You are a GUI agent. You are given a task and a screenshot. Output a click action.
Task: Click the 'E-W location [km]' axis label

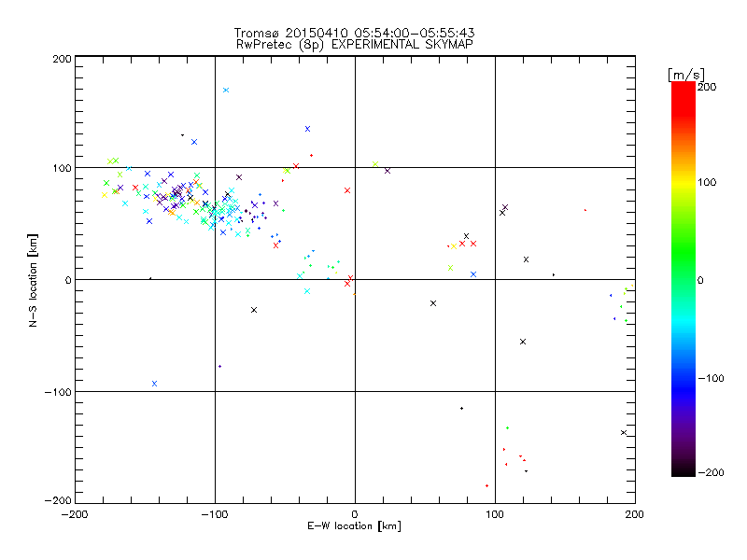(x=354, y=525)
